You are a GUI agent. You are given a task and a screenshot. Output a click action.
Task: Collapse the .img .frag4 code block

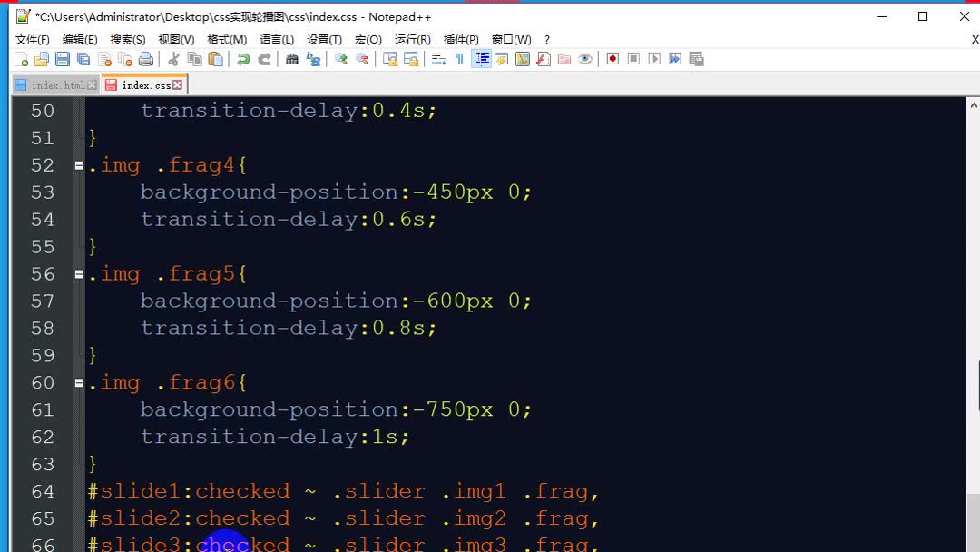[x=77, y=164]
